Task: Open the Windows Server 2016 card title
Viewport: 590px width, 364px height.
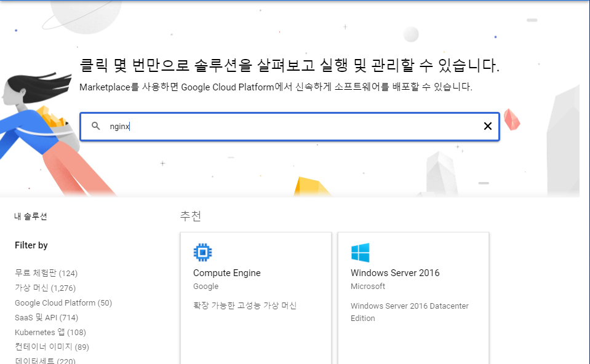Action: [x=395, y=272]
